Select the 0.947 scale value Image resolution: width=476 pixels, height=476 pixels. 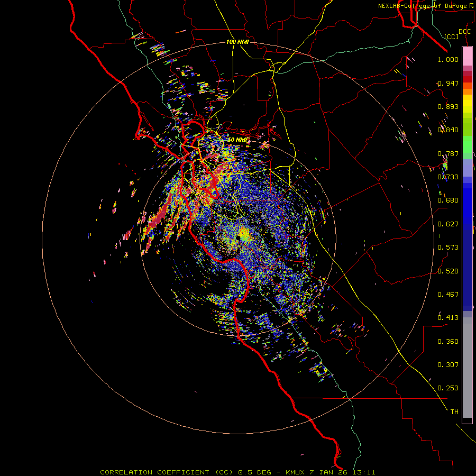coord(448,83)
